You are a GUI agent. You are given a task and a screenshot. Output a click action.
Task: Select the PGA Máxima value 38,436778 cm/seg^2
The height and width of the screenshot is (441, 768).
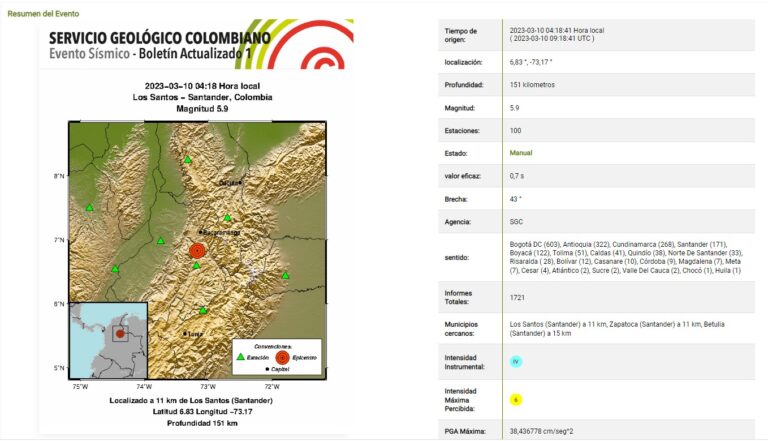(x=541, y=432)
